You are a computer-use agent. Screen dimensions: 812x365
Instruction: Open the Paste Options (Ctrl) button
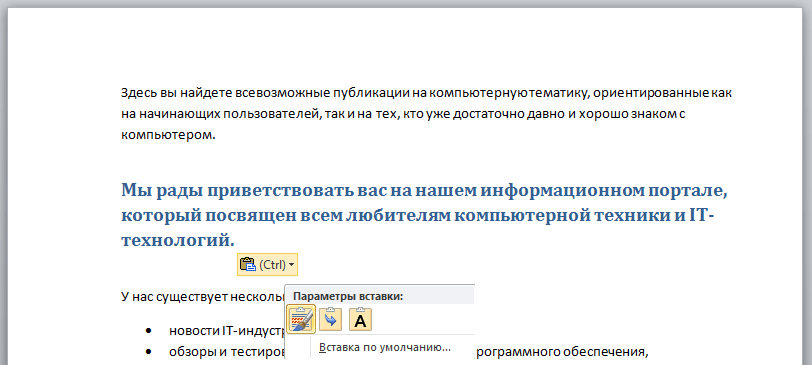click(x=267, y=265)
